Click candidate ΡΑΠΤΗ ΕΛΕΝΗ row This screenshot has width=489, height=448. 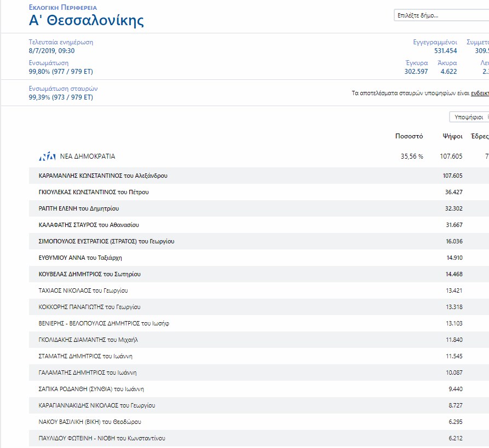coord(79,208)
